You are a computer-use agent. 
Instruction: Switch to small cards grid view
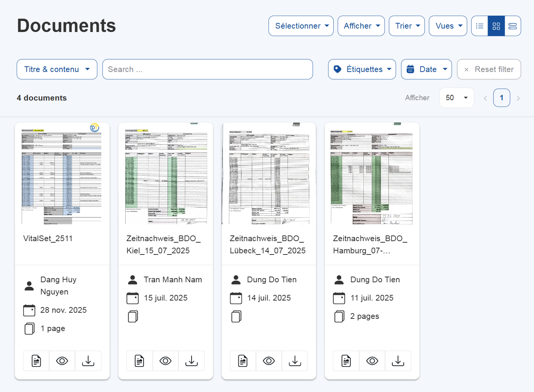coord(496,26)
